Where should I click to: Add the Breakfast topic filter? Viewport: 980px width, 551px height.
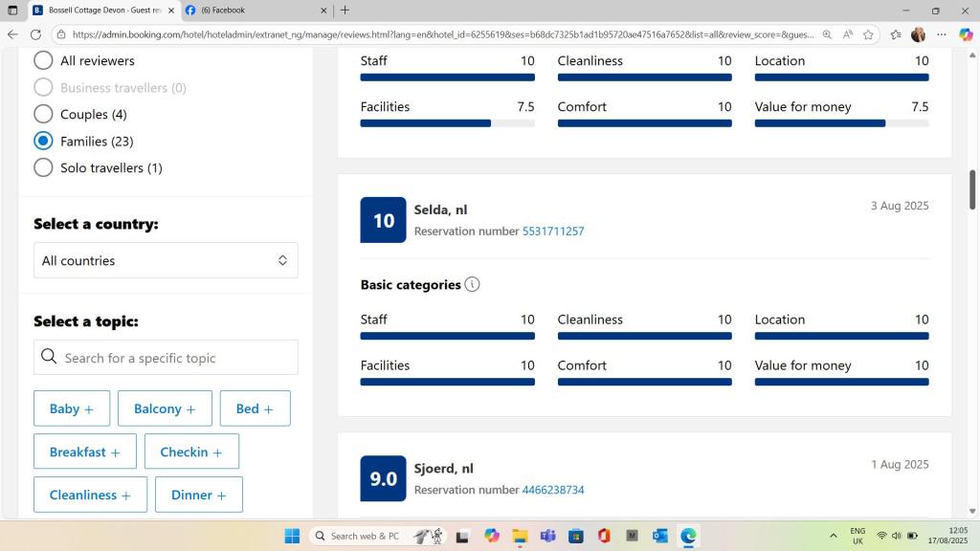pos(85,452)
